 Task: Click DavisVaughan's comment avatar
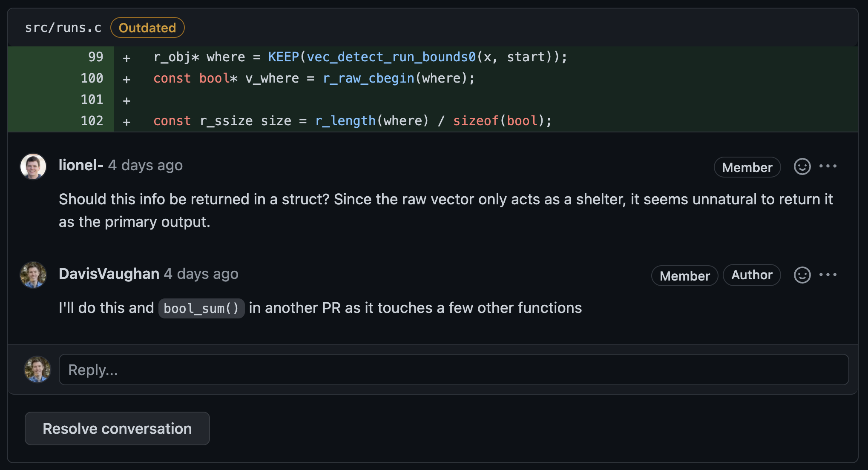33,275
